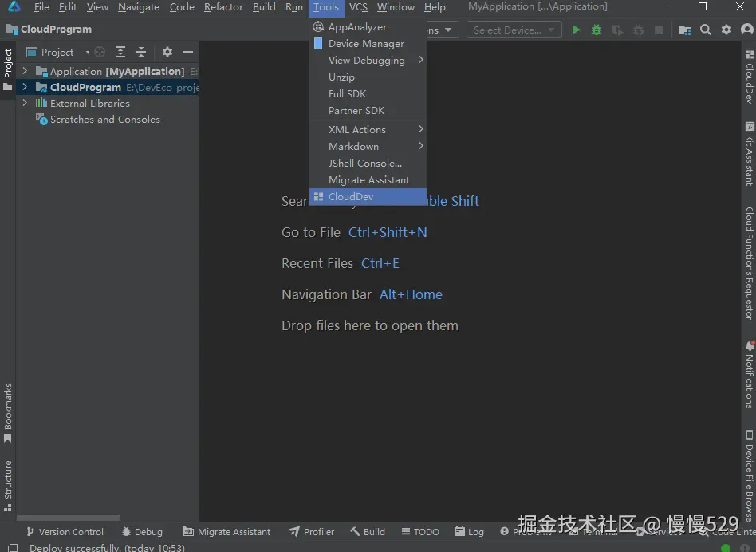Open the settings gear in the top toolbar
The image size is (756, 552).
(726, 30)
